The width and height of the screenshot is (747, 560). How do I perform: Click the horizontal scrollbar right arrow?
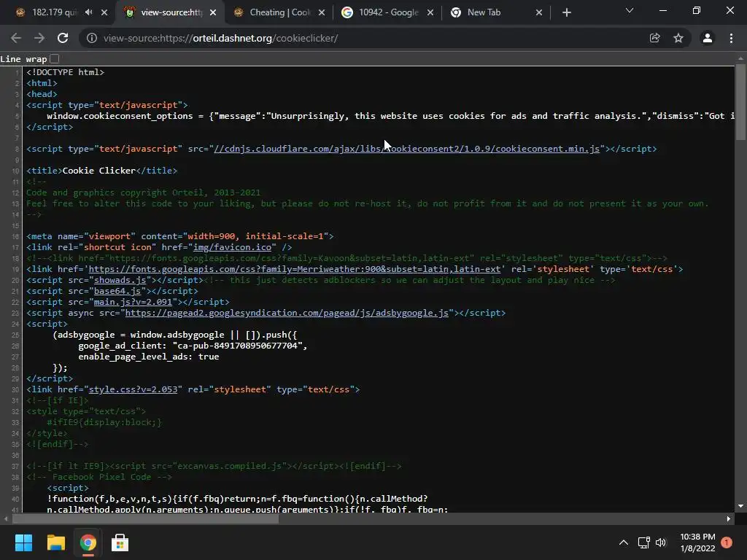coord(729,518)
